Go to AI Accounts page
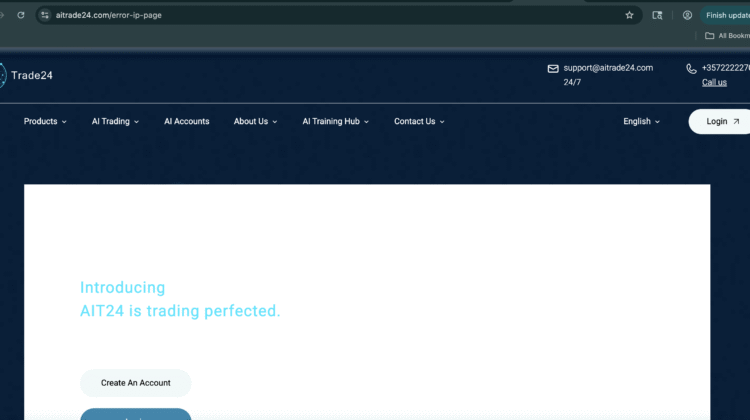The image size is (750, 420). [x=187, y=121]
